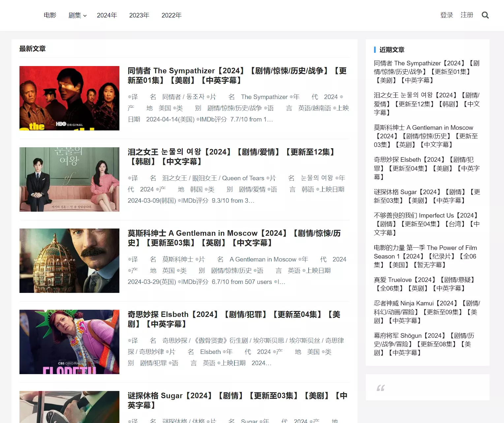This screenshot has width=504, height=423.
Task: Click the 注册 register link
Action: pos(467,15)
